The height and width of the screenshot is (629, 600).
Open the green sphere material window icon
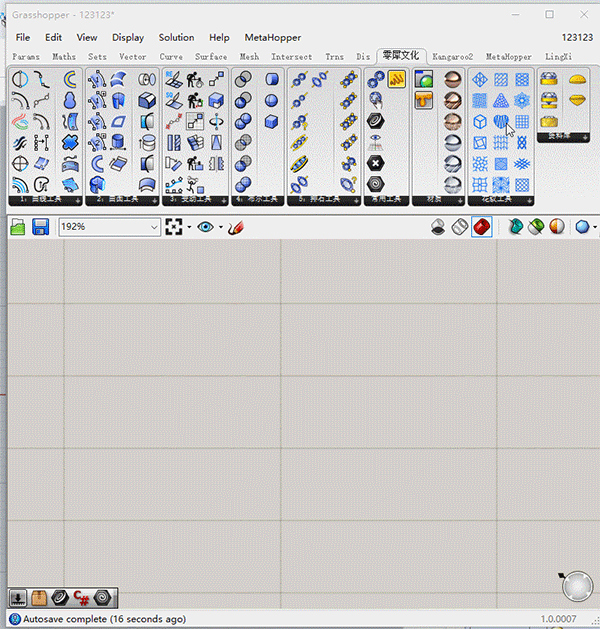click(424, 79)
